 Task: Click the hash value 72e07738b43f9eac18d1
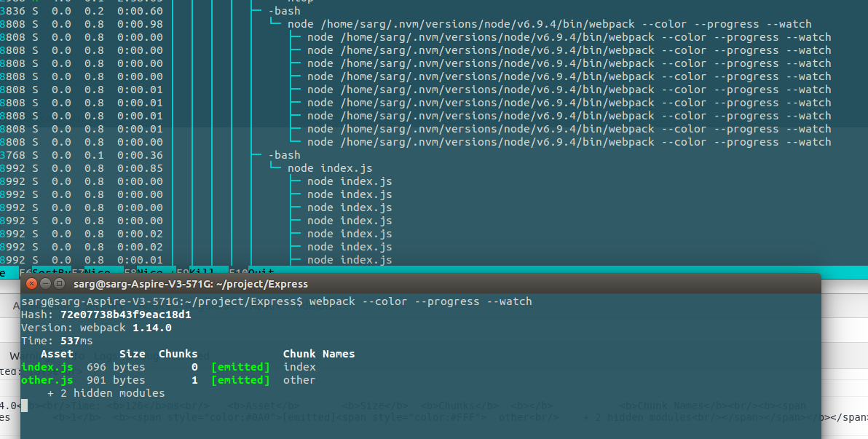click(126, 315)
